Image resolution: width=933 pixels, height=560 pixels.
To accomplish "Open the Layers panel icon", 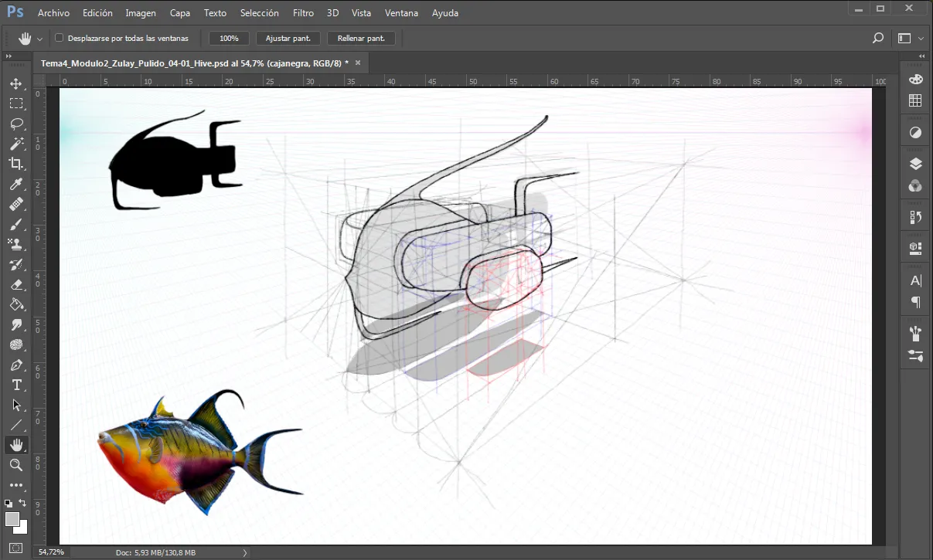I will 915,164.
